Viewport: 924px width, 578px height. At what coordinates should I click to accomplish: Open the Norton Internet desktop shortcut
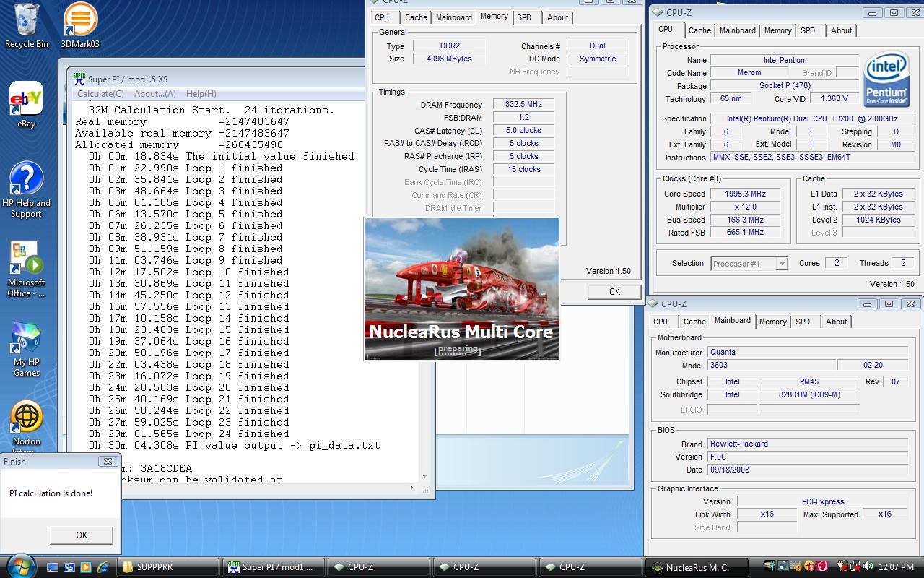tap(26, 426)
